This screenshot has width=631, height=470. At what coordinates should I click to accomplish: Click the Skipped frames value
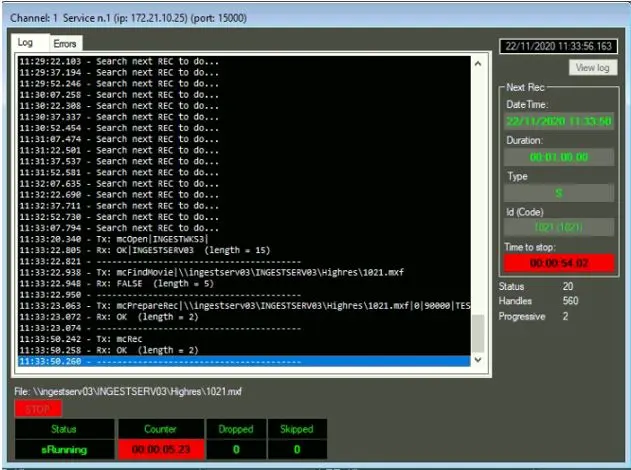point(296,450)
